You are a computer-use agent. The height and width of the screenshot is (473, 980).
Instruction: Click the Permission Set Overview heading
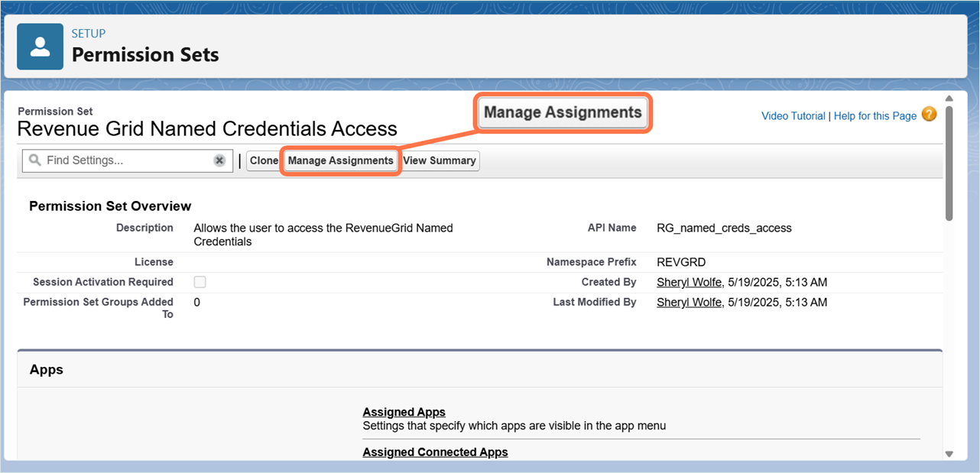(x=110, y=206)
